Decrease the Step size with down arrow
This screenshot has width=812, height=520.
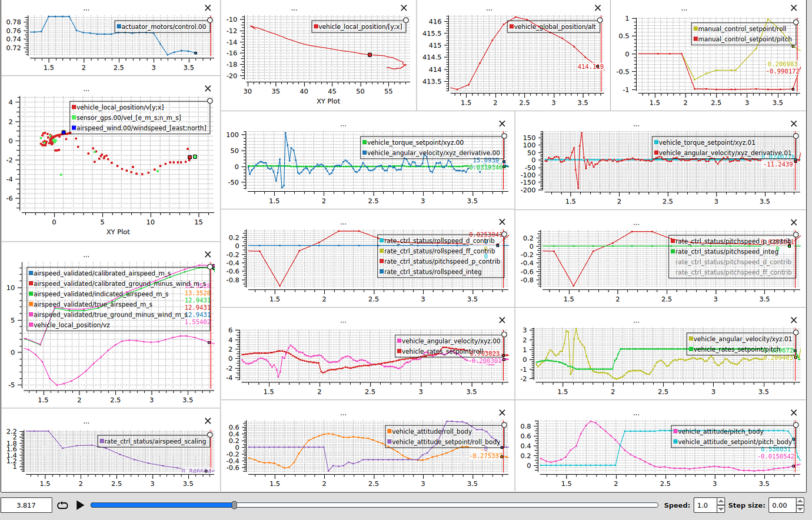click(x=800, y=508)
